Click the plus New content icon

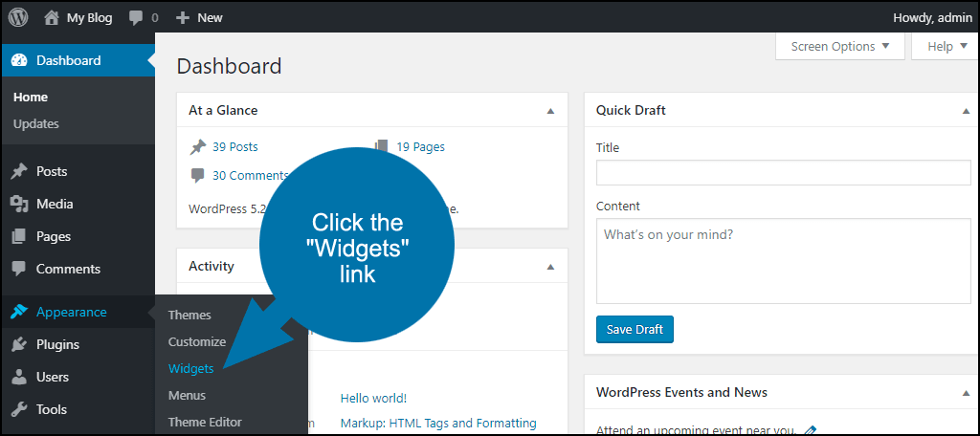click(x=183, y=17)
